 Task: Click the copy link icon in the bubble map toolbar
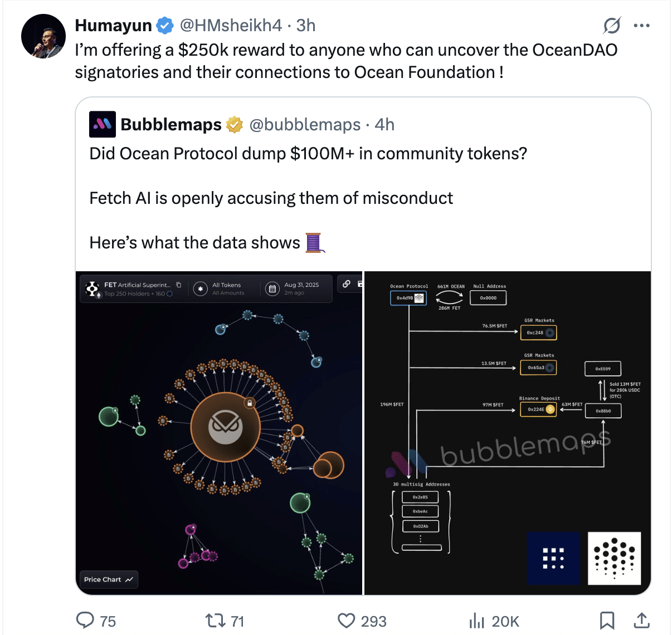pos(347,284)
